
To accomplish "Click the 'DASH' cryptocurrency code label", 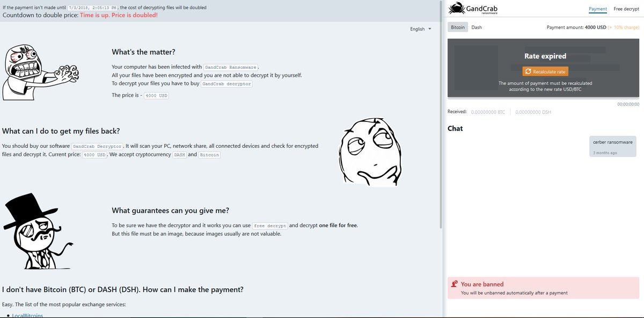I will (179, 155).
